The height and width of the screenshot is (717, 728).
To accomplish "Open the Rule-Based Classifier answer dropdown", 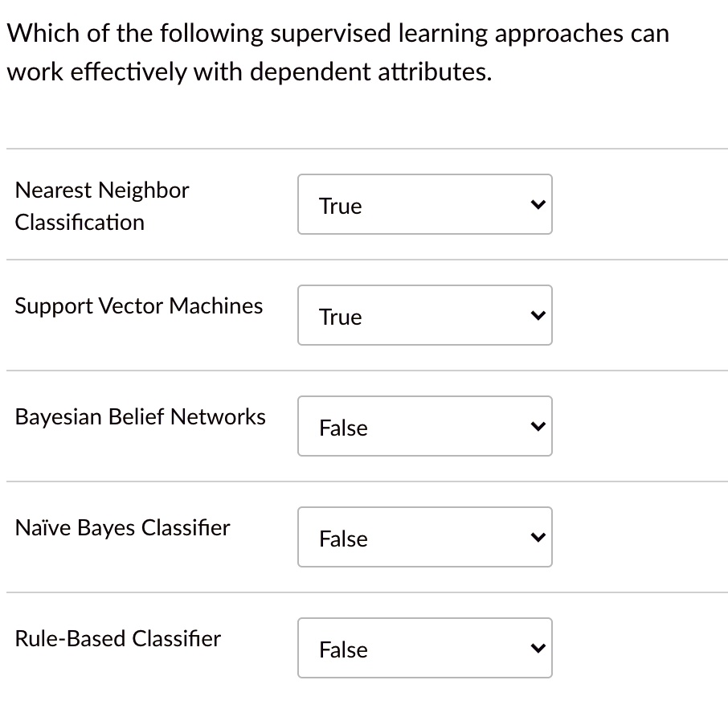I will 425,649.
